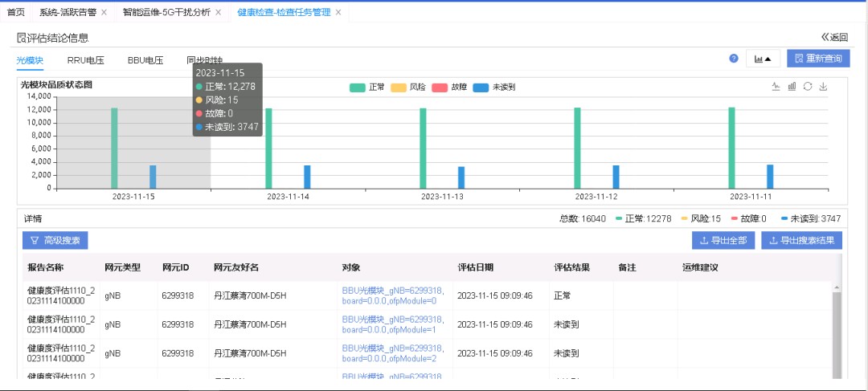Viewport: 868px width, 391px height.
Task: Close the 健康检查-检查任务管理 tab
Action: pyautogui.click(x=338, y=12)
